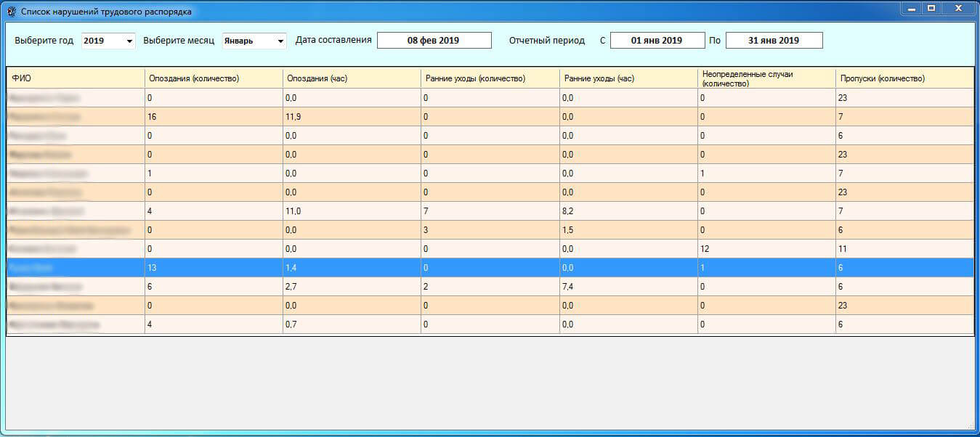Screen dimensions: 980x437
Task: Close the Список нарушений трудового распорядка window
Action: (x=958, y=8)
